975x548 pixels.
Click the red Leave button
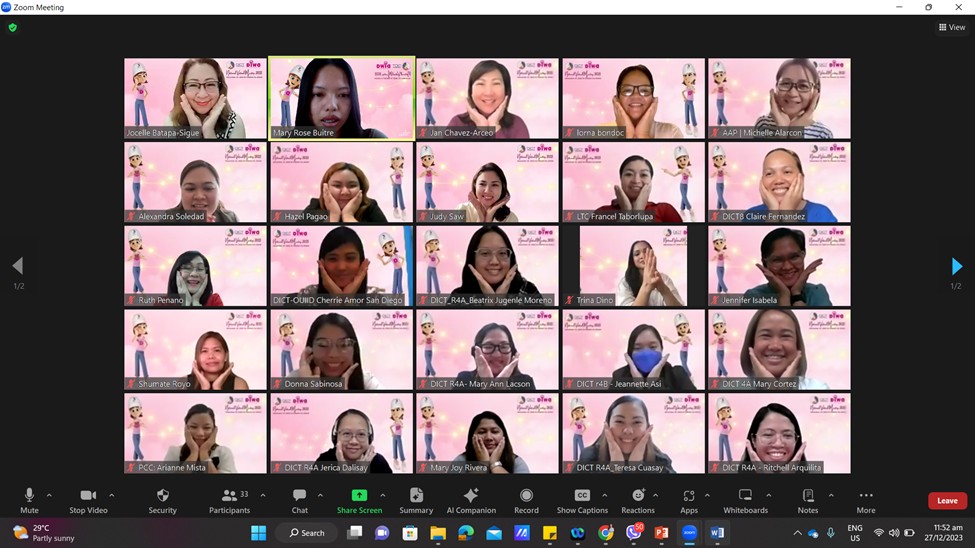(x=946, y=501)
